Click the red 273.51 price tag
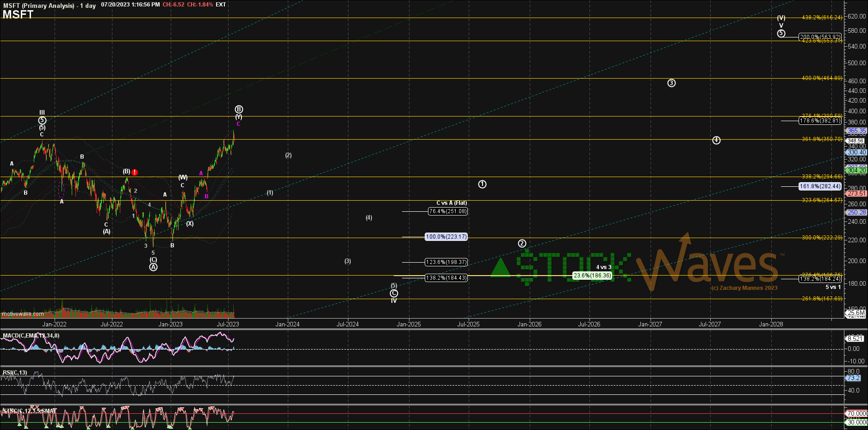 (x=856, y=194)
